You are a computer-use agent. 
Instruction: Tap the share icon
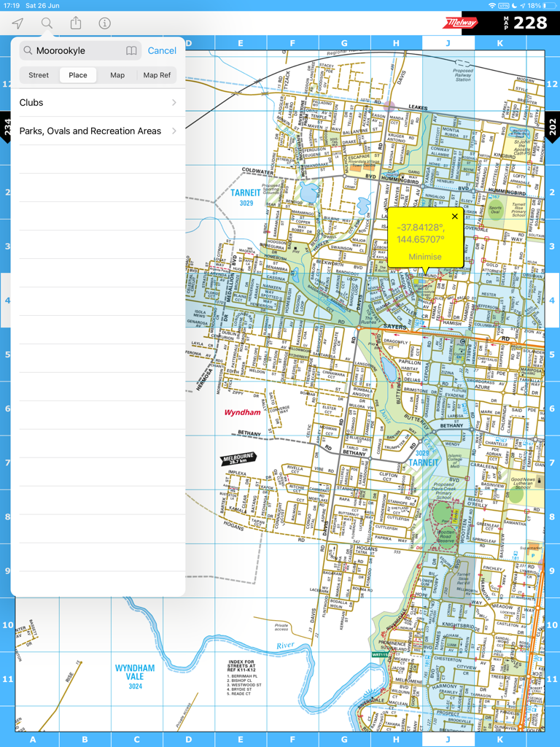coord(76,23)
